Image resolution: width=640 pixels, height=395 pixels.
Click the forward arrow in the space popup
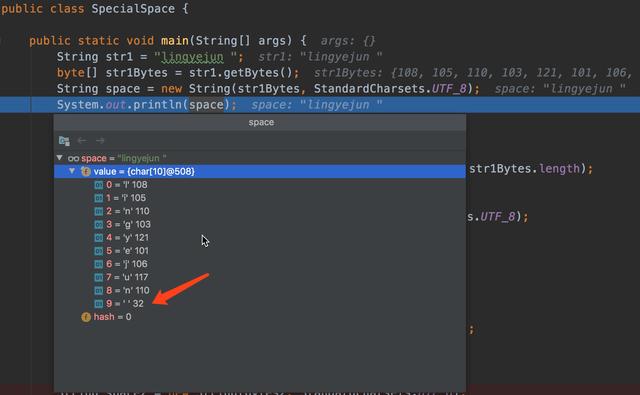(x=100, y=140)
